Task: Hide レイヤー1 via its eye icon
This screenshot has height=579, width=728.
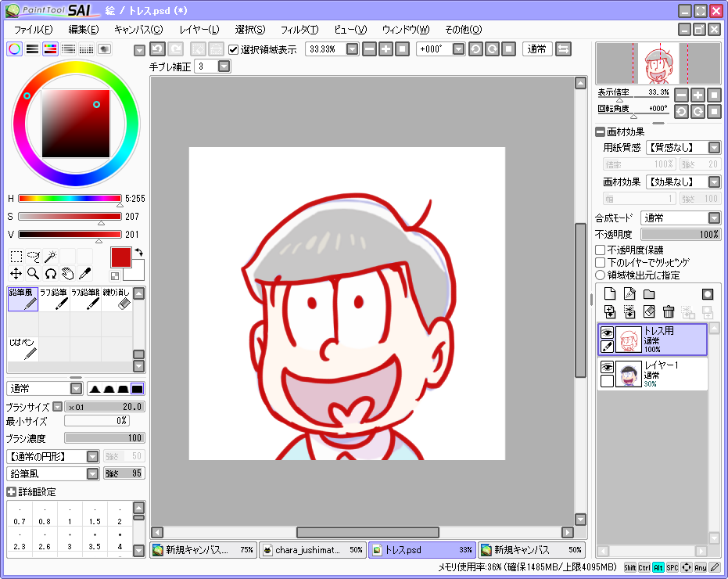Action: pyautogui.click(x=607, y=367)
